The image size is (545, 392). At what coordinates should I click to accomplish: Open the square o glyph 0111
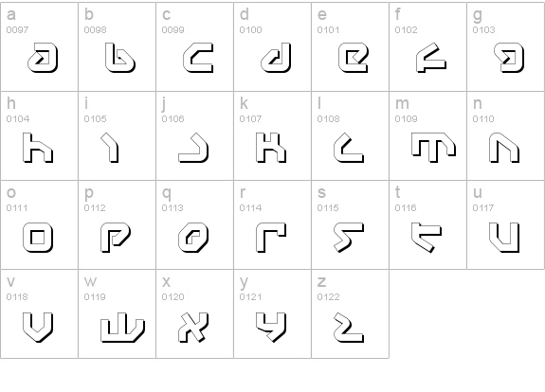(x=39, y=224)
